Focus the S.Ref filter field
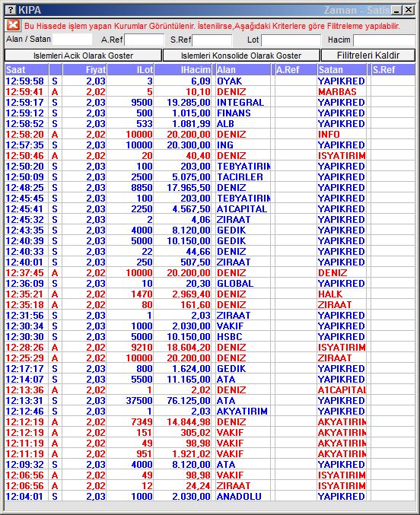 coord(212,40)
